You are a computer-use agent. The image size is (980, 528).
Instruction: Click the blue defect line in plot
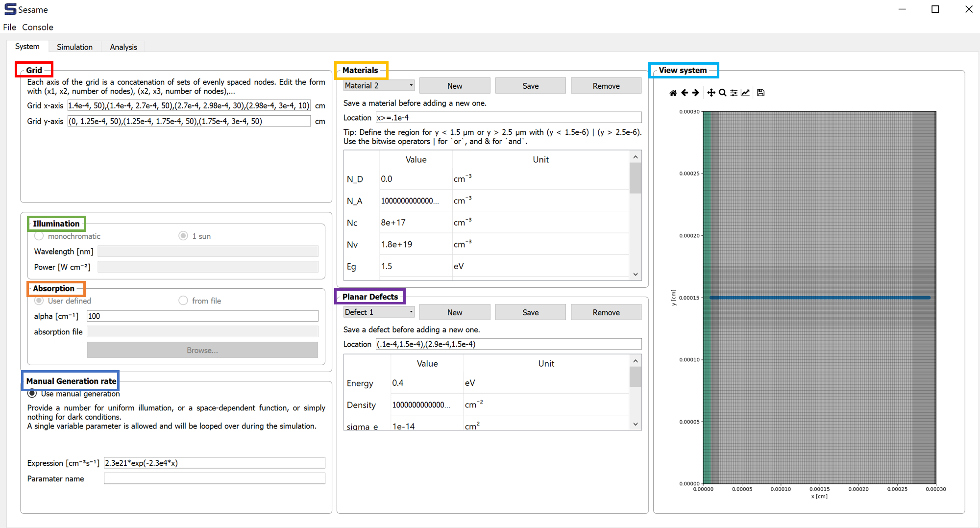tap(820, 298)
